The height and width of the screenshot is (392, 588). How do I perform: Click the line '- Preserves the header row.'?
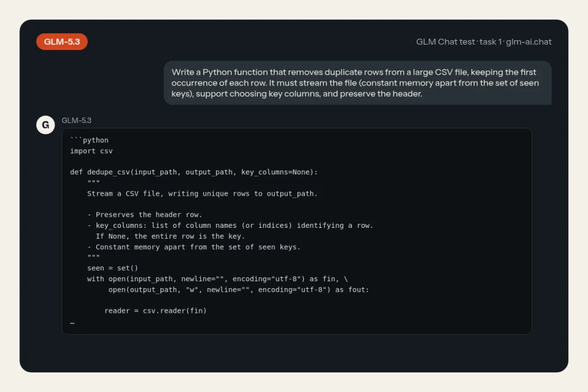click(145, 215)
